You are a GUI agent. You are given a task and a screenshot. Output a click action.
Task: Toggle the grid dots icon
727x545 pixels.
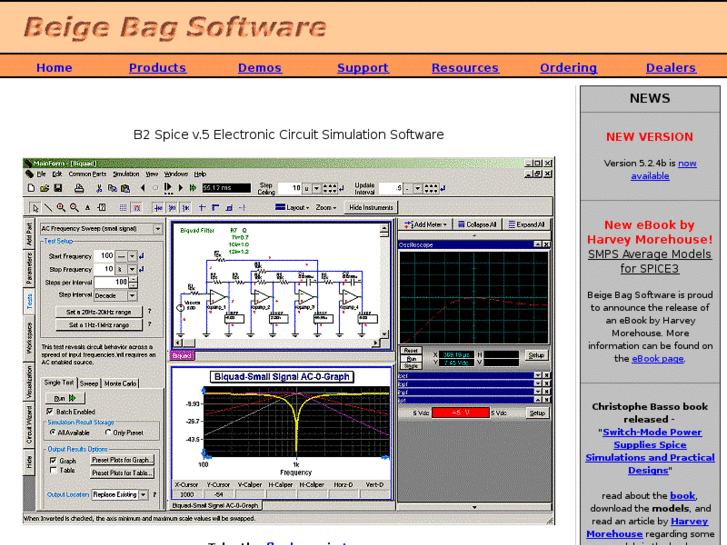pos(123,208)
